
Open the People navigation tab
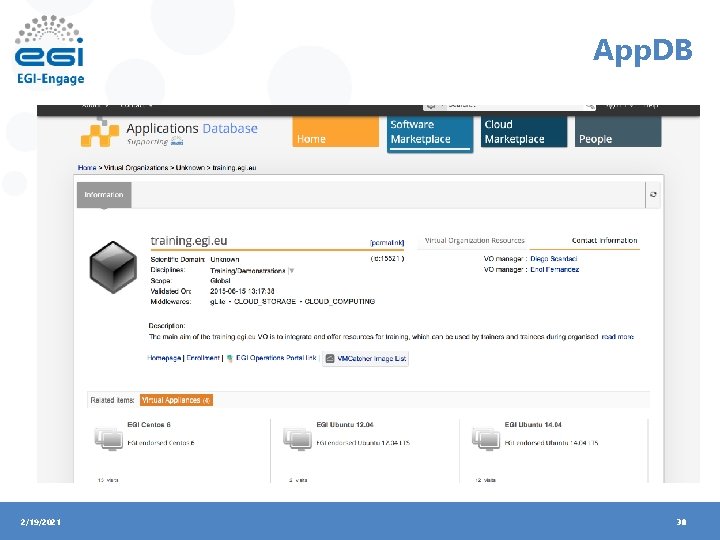[x=618, y=132]
